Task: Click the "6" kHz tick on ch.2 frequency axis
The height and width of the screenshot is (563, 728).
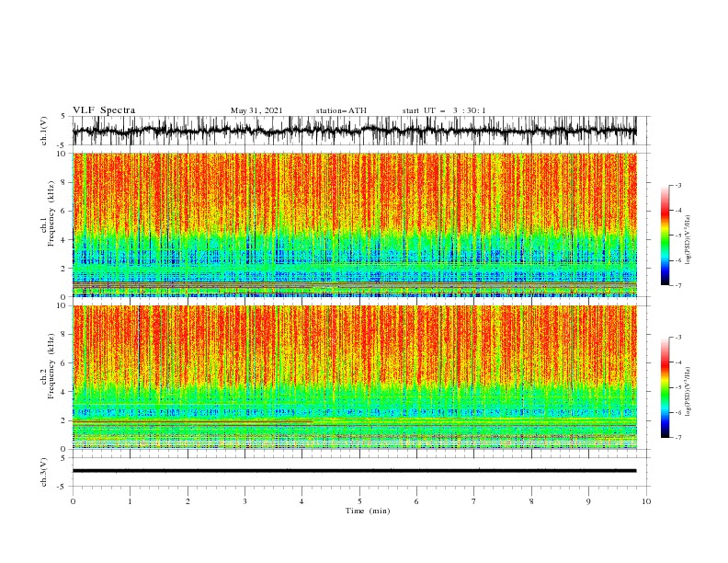Action: [x=64, y=363]
